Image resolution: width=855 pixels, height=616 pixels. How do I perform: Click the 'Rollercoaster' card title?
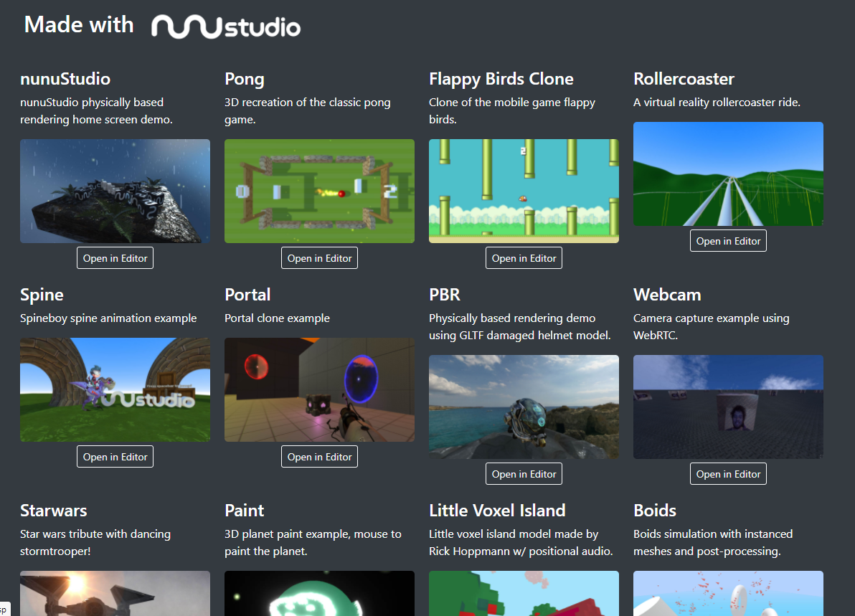click(x=684, y=79)
